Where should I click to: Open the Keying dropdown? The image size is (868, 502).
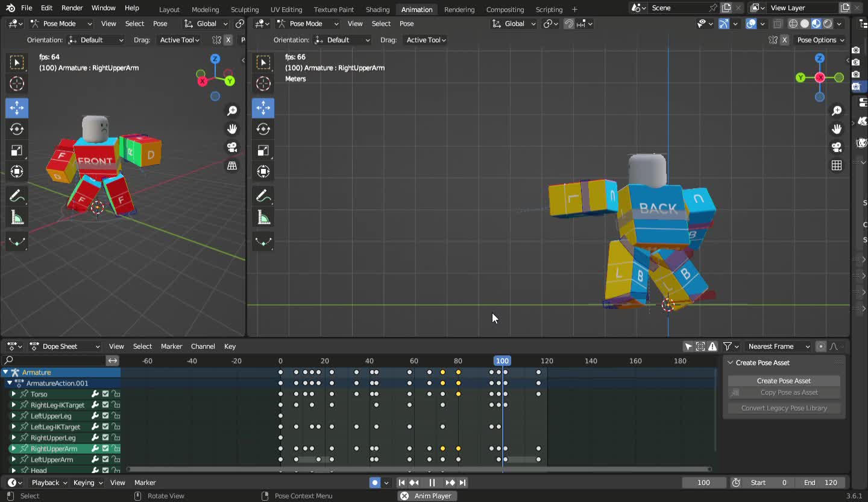pyautogui.click(x=88, y=483)
